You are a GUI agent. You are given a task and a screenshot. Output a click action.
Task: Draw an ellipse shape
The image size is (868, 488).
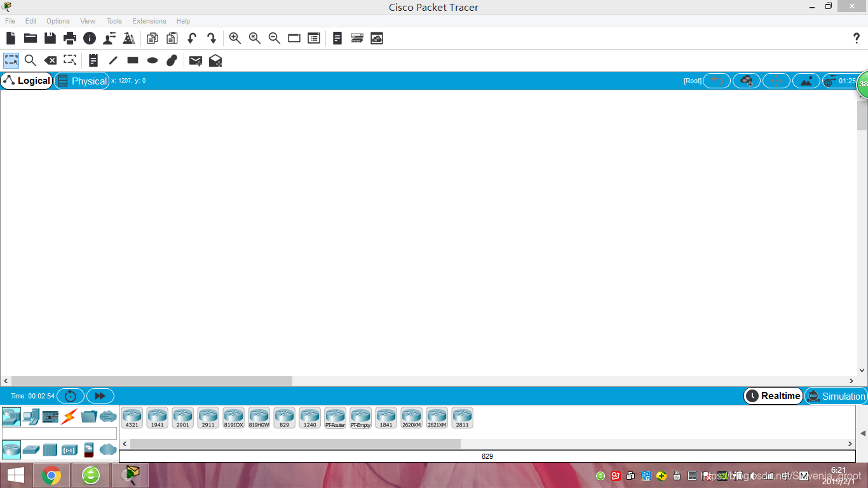[x=153, y=60]
